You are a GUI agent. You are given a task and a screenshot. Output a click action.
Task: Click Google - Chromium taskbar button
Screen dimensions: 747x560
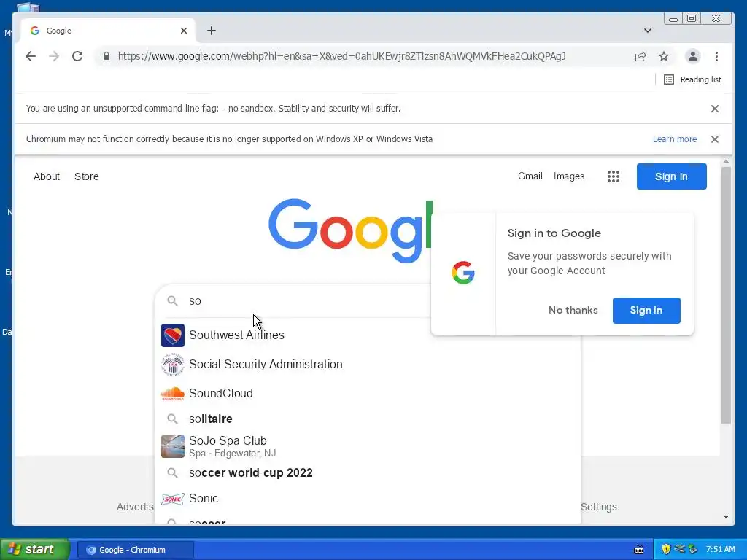135,550
